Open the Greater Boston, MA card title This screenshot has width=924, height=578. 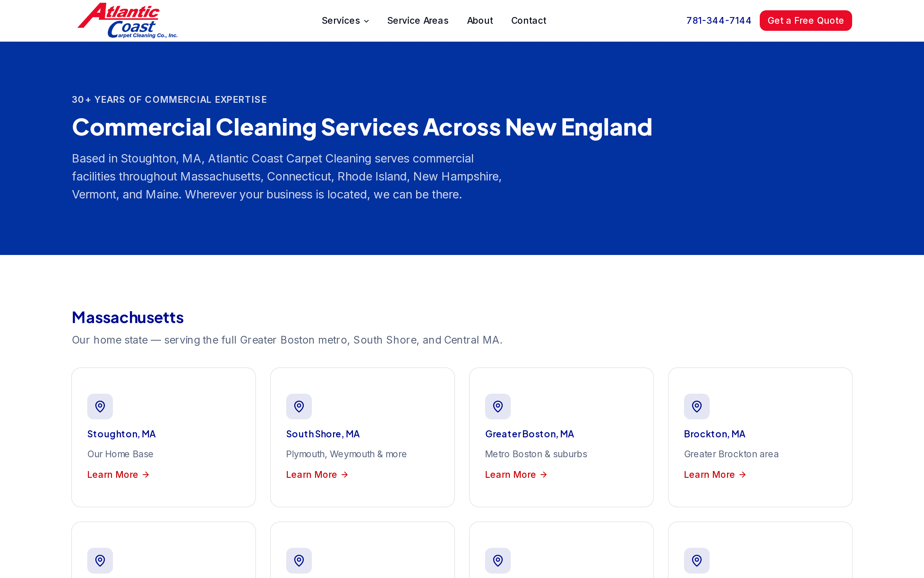pos(530,434)
